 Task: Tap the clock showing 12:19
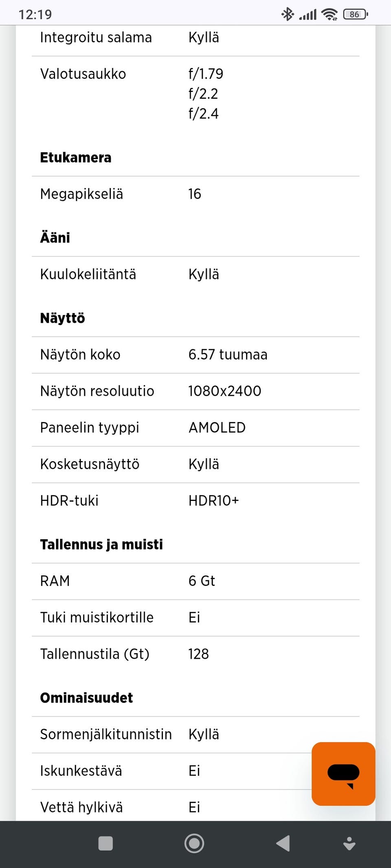[35, 15]
